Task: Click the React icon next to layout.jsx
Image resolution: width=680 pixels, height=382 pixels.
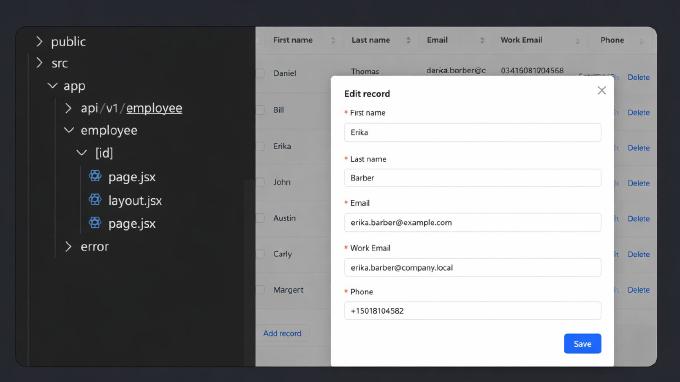Action: (x=95, y=199)
